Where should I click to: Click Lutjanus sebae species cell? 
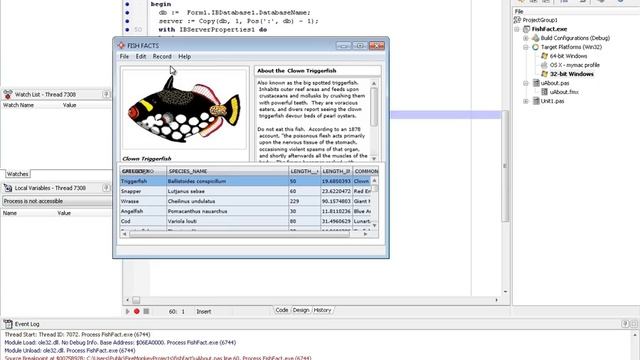click(227, 191)
